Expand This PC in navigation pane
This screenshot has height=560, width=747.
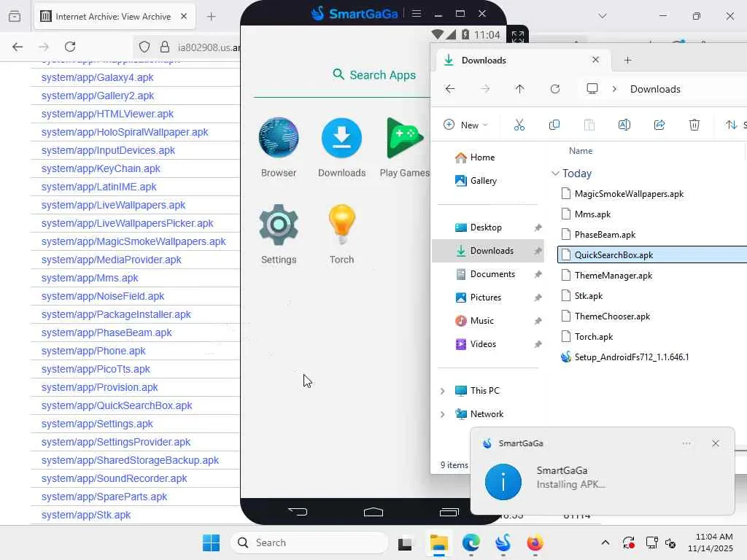[442, 391]
